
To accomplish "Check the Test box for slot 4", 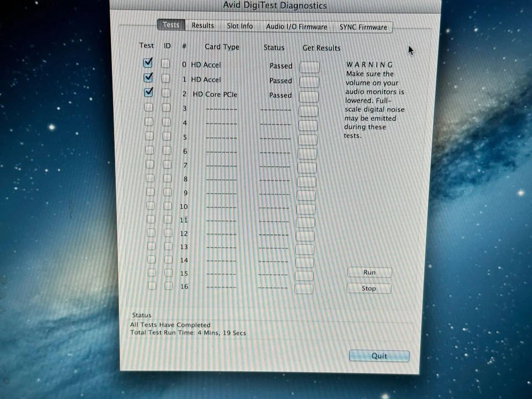I will (x=149, y=121).
